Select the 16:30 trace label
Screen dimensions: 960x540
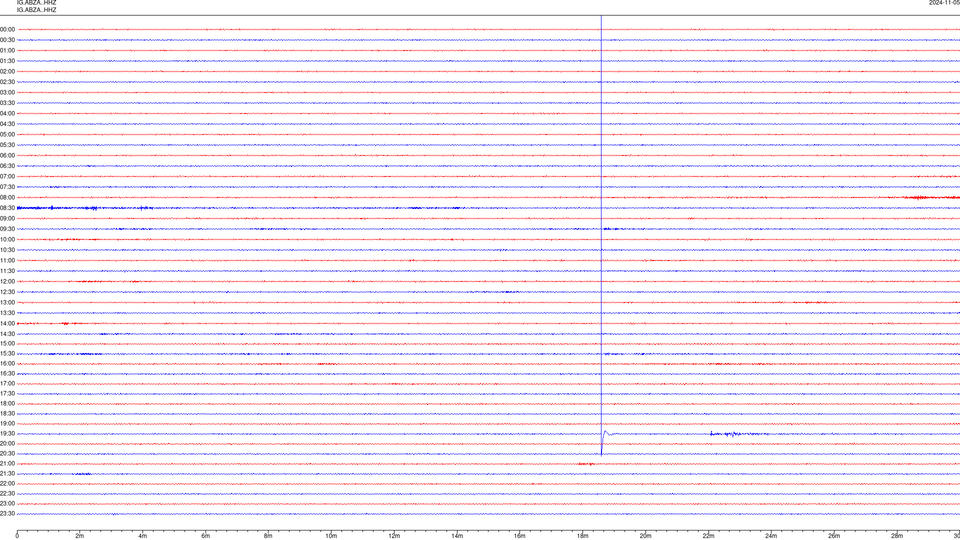tap(7, 373)
